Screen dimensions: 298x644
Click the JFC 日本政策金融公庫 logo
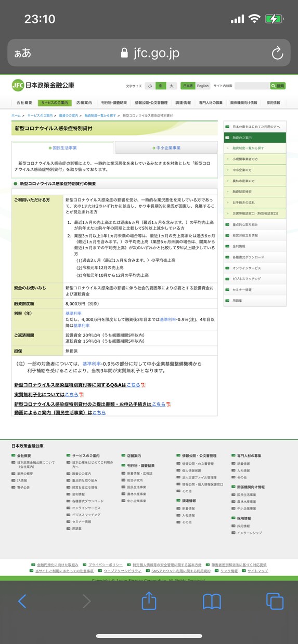pyautogui.click(x=43, y=85)
